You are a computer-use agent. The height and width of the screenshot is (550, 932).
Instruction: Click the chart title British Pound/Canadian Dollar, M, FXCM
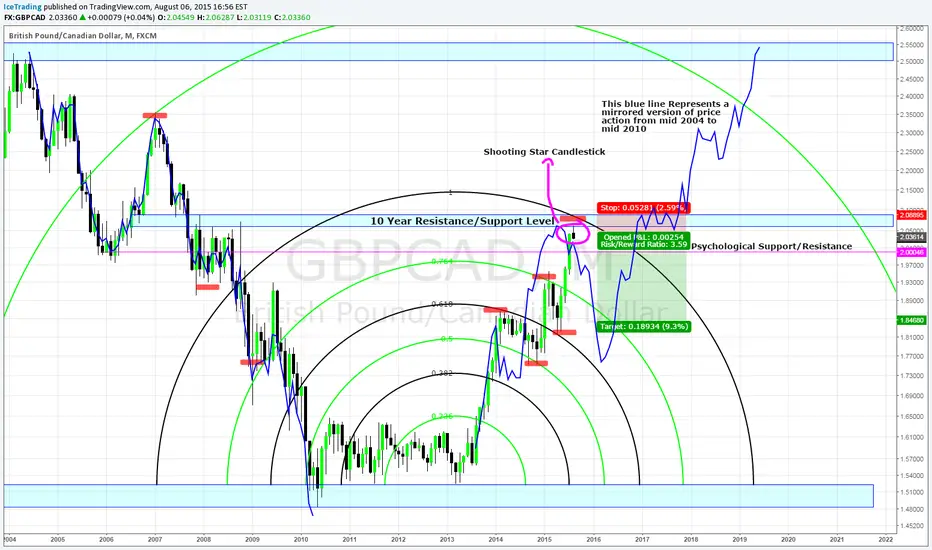[83, 36]
